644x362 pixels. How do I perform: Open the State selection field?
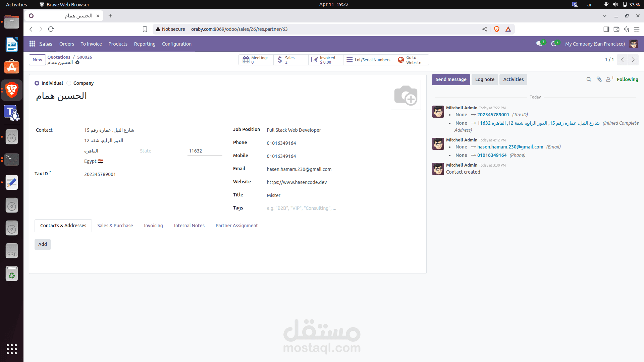pyautogui.click(x=160, y=151)
